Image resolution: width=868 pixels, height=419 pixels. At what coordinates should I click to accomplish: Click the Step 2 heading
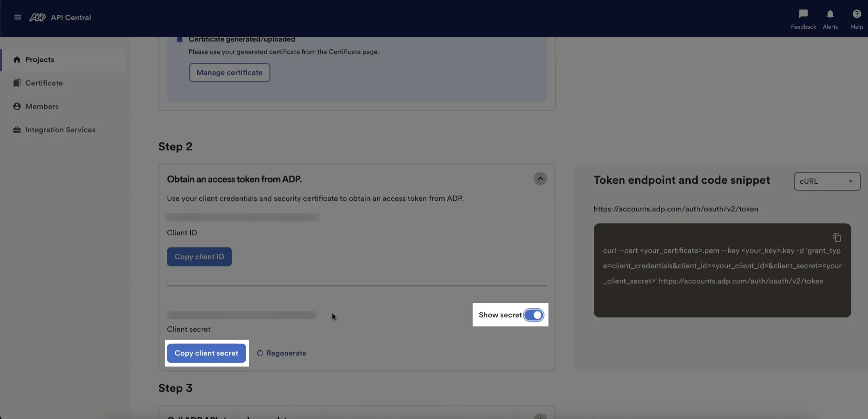click(176, 147)
